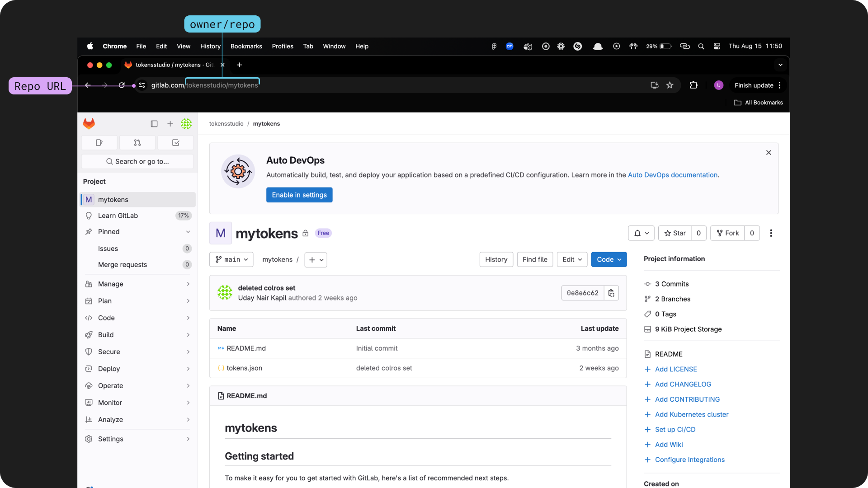
Task: Open the main branch selector dropdown
Action: [x=231, y=260]
